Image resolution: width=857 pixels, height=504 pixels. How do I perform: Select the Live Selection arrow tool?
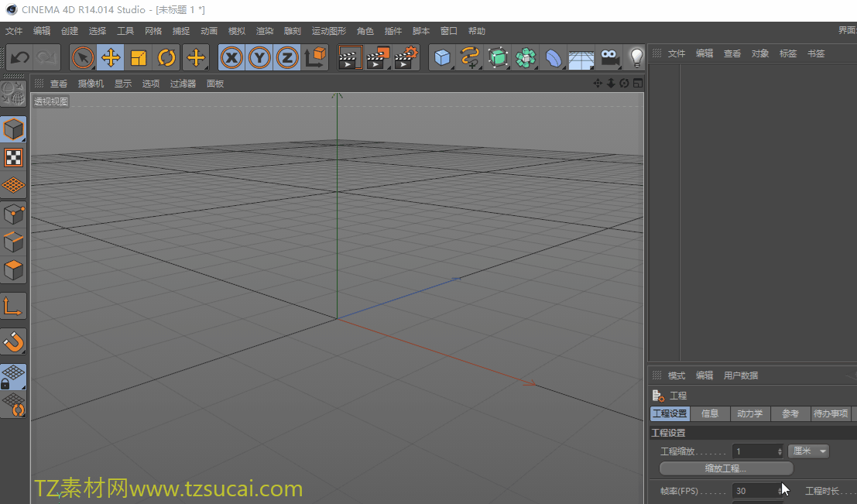(83, 57)
